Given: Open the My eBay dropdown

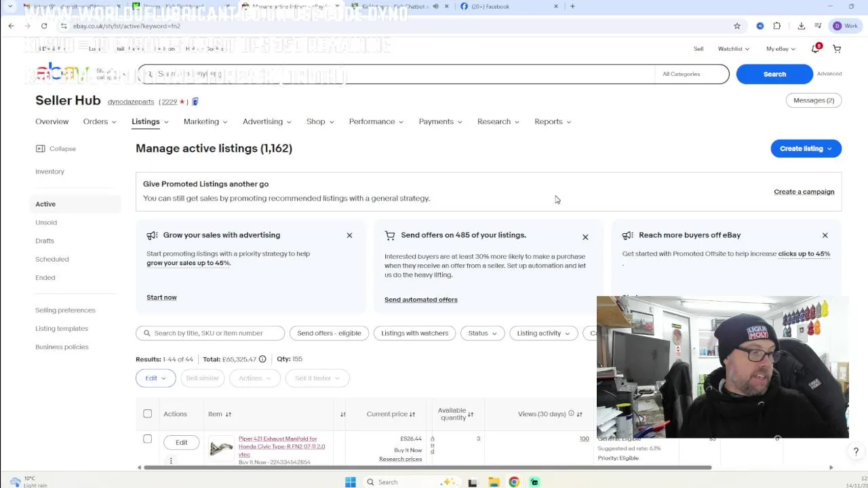Looking at the screenshot, I should pyautogui.click(x=781, y=49).
